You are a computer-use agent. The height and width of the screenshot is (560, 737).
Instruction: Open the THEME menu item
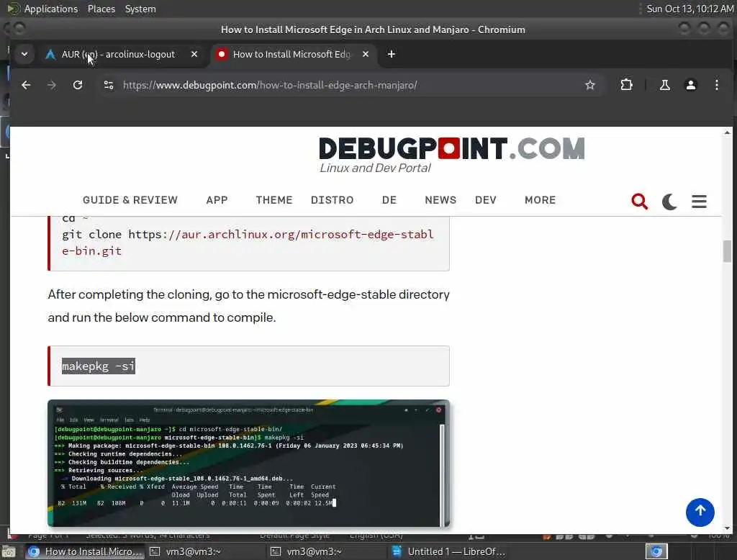click(x=274, y=200)
